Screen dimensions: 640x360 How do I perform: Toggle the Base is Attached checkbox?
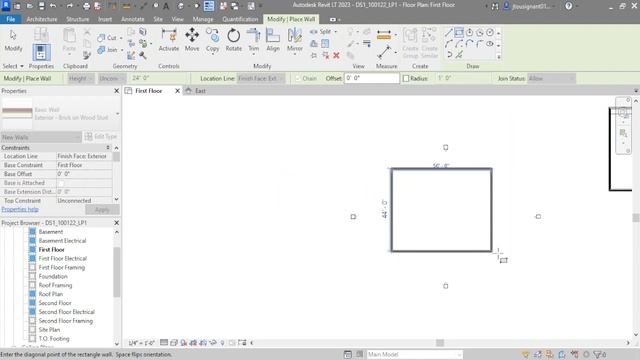[x=61, y=183]
